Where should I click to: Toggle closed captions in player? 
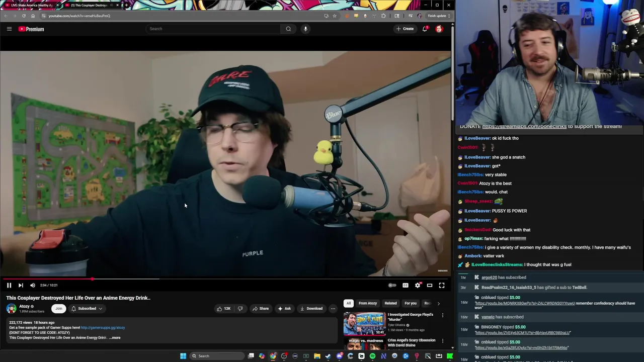point(406,285)
